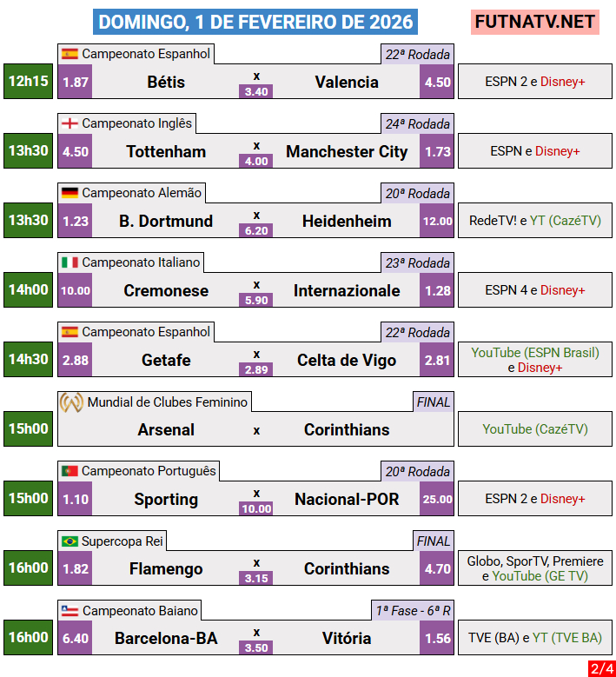
Task: Open the Campeonato Inglês competition label
Action: 136,123
